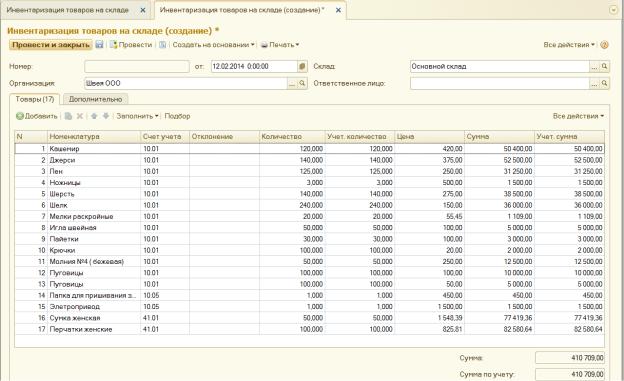Switch to first Инвентаризация товаров на складе window tab
Screen dimensions: 624x381
pos(68,10)
